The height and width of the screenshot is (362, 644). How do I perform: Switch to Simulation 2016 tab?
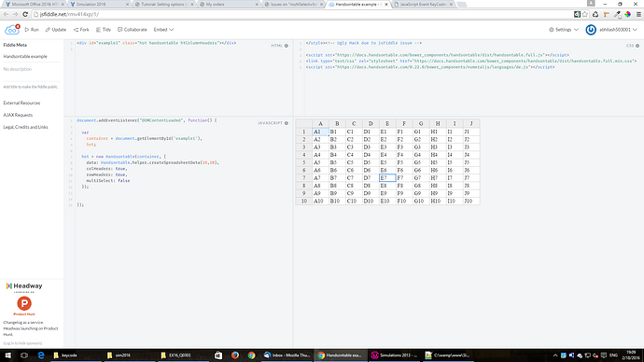[99, 4]
